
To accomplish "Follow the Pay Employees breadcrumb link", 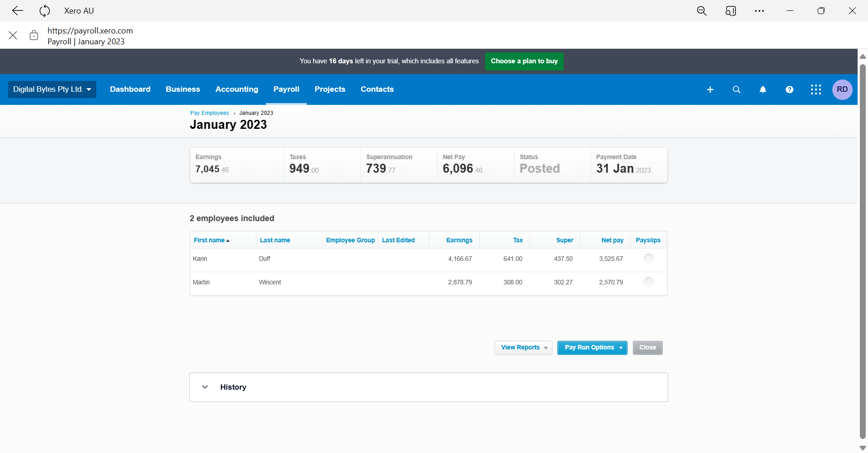I will 210,113.
